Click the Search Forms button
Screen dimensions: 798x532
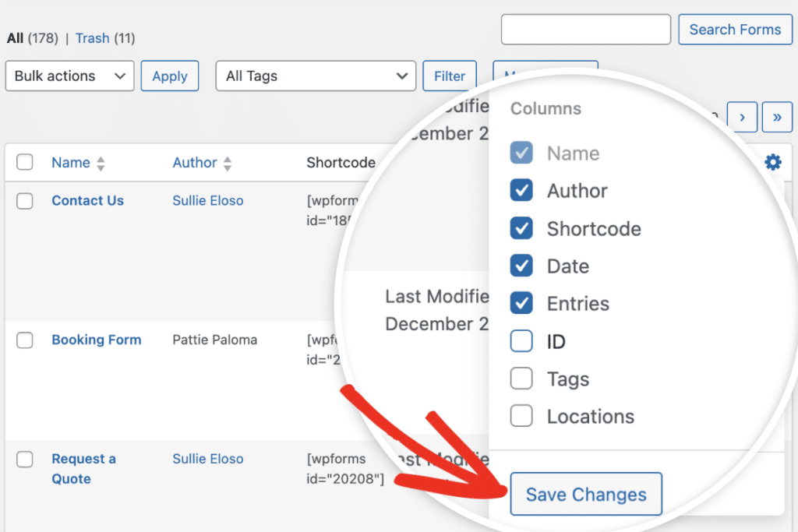pyautogui.click(x=734, y=29)
